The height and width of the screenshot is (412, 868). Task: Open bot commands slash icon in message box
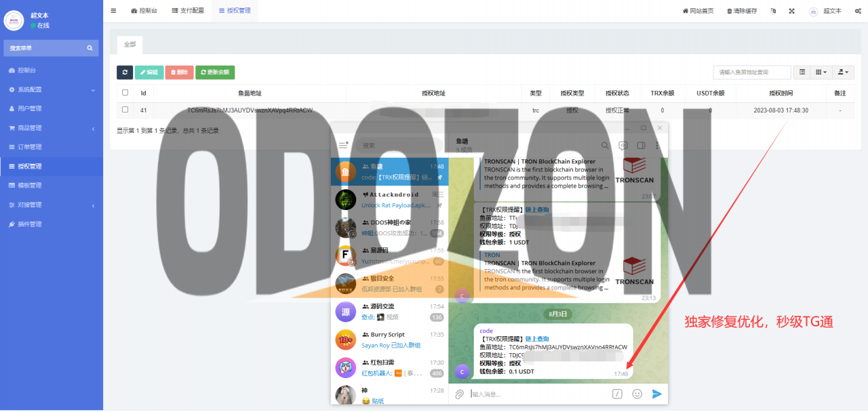[617, 394]
